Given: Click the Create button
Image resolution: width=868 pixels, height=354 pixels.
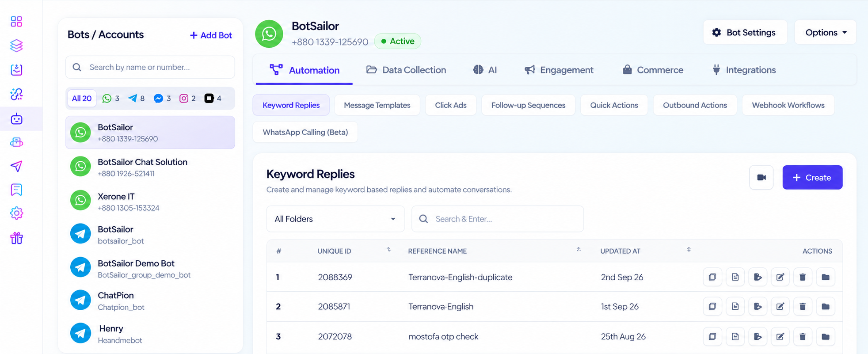Looking at the screenshot, I should pos(812,177).
